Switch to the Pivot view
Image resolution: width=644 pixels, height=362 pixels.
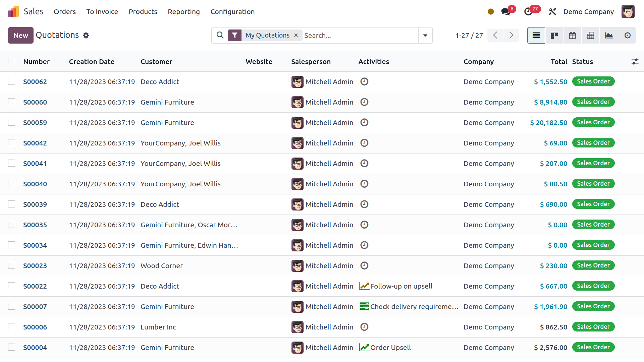point(590,35)
